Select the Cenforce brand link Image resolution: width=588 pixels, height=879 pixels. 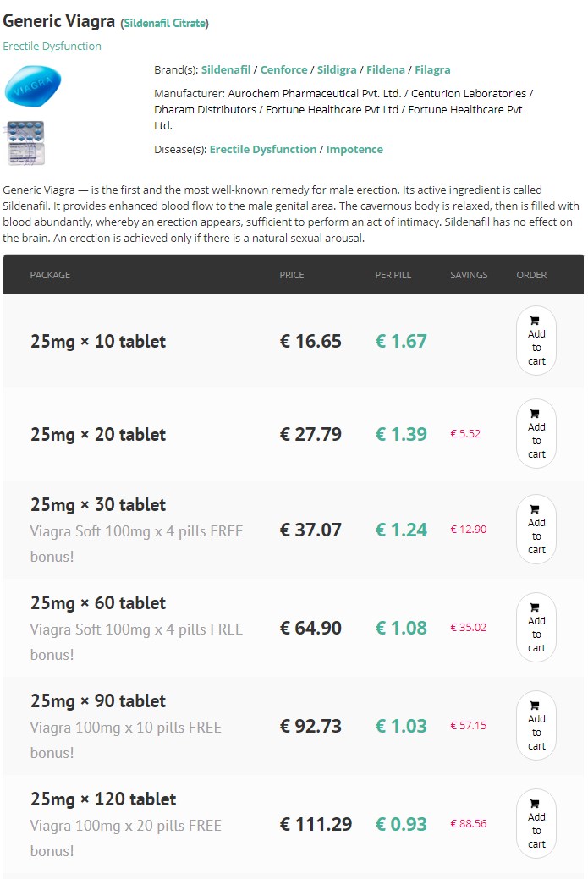tap(283, 69)
